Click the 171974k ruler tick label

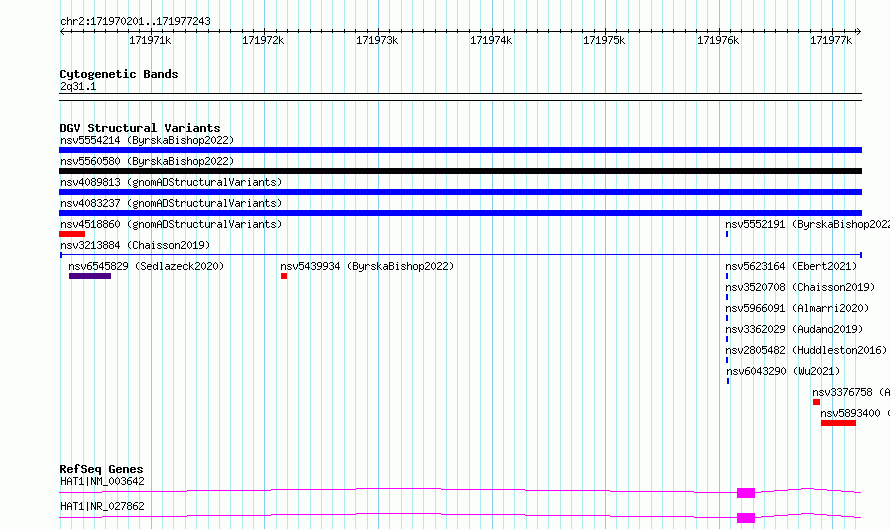click(491, 40)
